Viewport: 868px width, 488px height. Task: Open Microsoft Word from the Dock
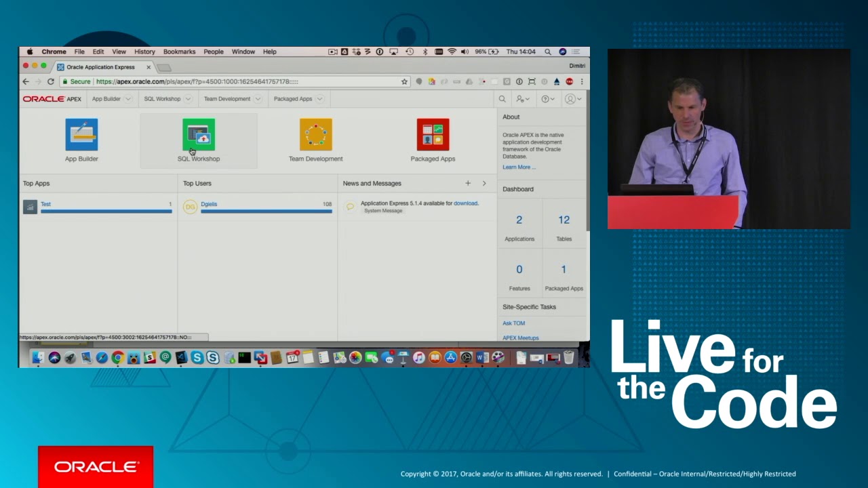tap(482, 358)
